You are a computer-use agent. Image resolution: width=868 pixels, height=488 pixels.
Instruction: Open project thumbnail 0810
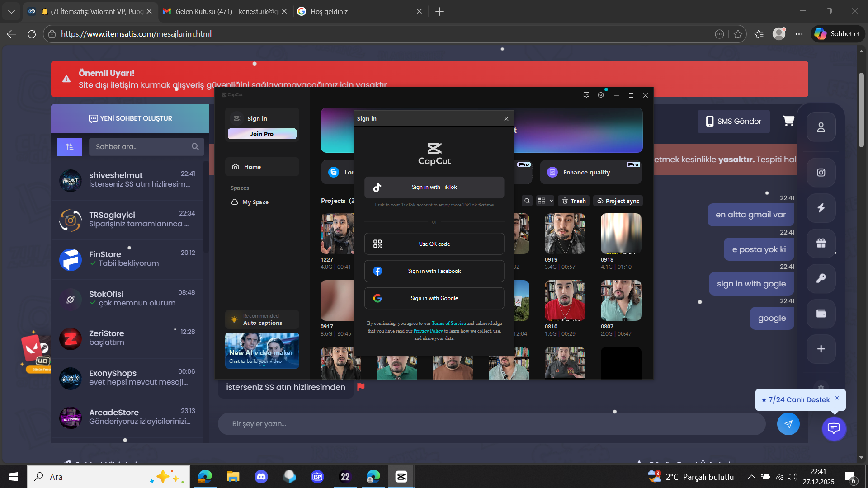(x=565, y=300)
